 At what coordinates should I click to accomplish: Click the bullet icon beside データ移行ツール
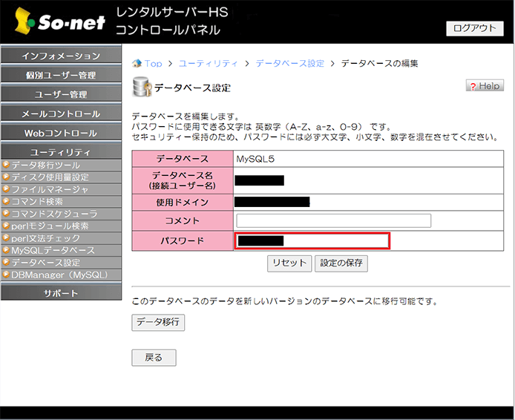pyautogui.click(x=5, y=165)
